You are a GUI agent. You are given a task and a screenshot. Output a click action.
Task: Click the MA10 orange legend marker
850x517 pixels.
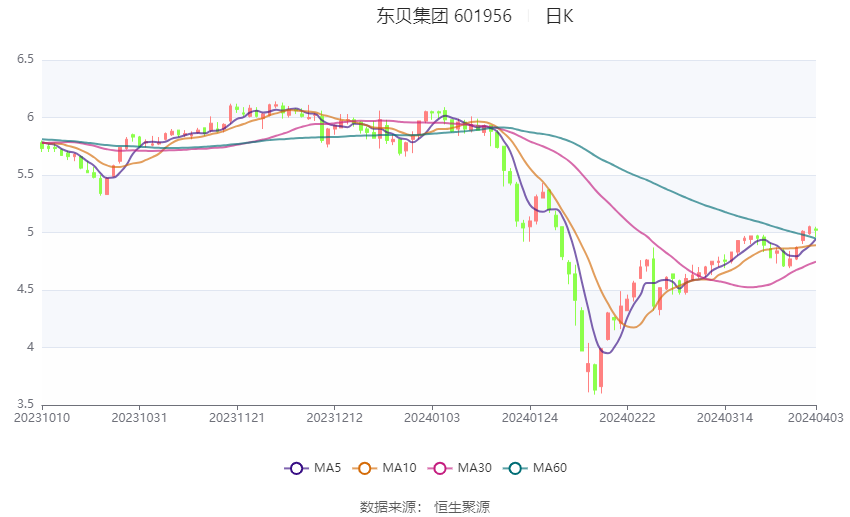pyautogui.click(x=365, y=468)
